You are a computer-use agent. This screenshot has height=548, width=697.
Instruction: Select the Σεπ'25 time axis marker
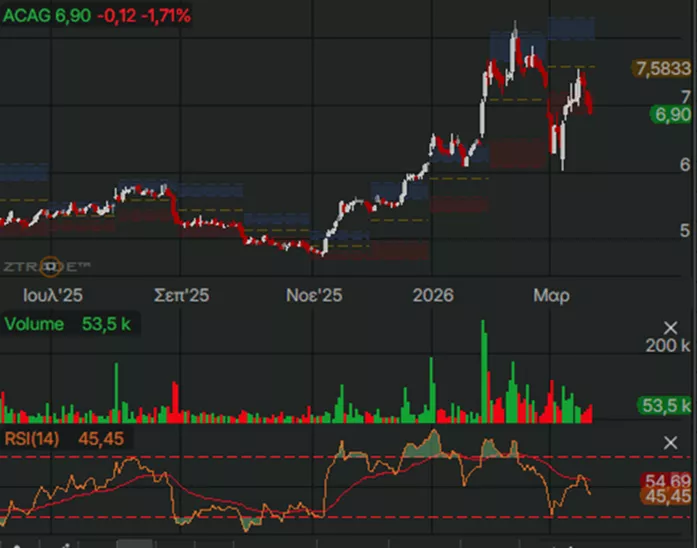click(181, 296)
